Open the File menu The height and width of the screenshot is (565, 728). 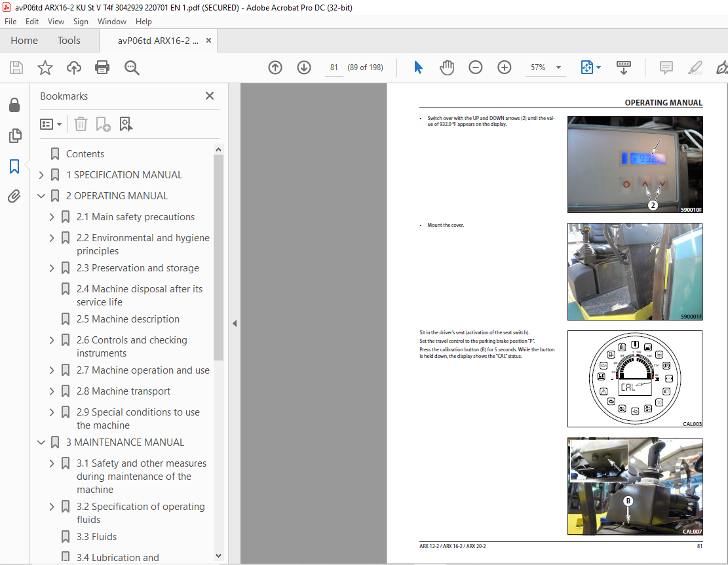tap(10, 22)
